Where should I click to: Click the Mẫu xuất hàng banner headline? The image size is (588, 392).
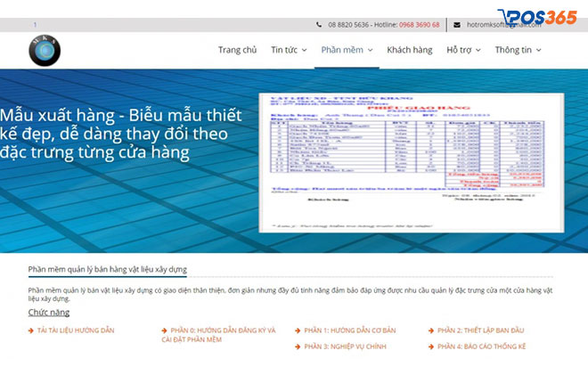tap(115, 134)
